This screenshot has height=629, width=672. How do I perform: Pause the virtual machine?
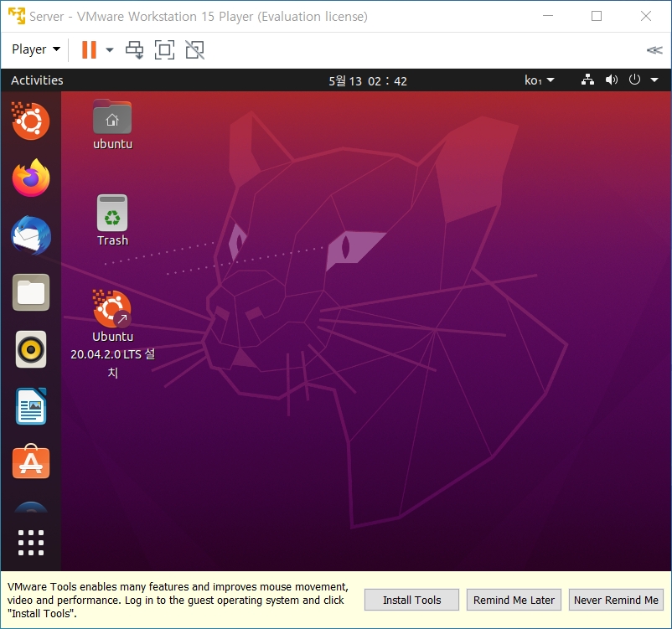click(x=89, y=49)
